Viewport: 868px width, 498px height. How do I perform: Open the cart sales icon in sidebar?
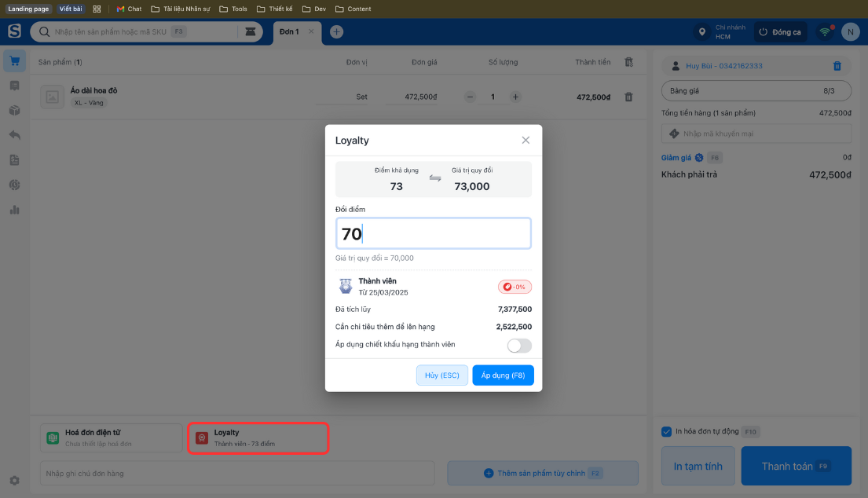click(x=14, y=60)
